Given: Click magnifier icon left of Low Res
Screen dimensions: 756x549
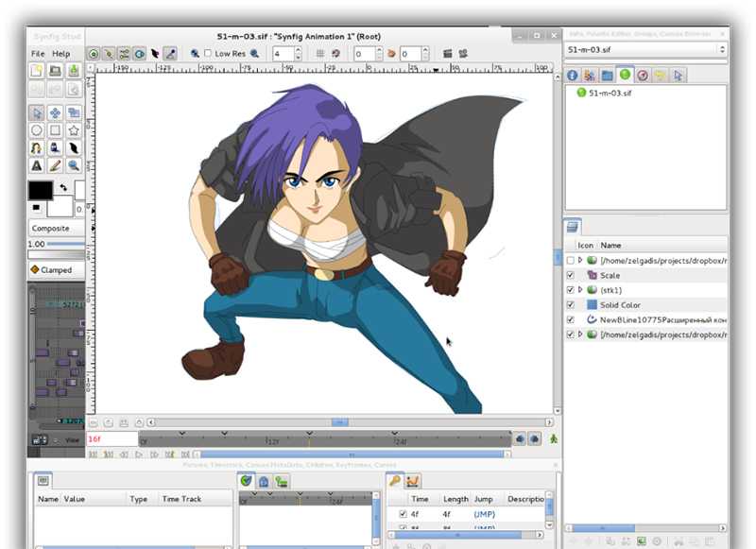Looking at the screenshot, I should point(195,54).
